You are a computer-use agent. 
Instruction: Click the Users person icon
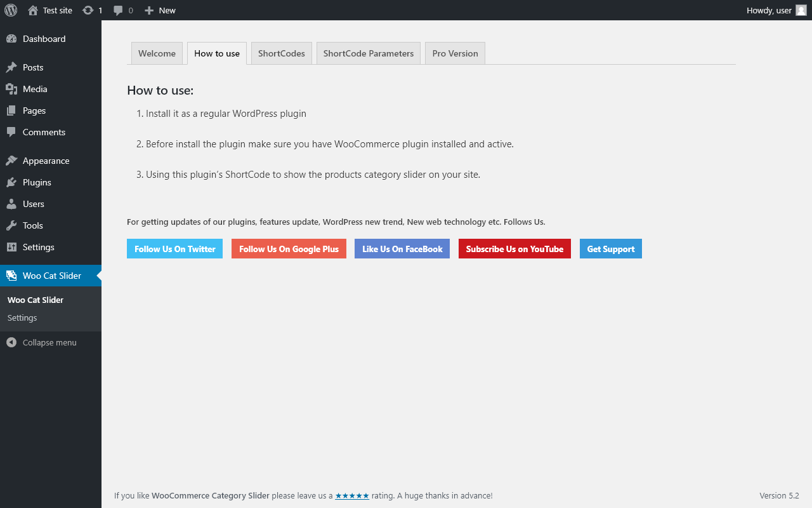point(11,204)
